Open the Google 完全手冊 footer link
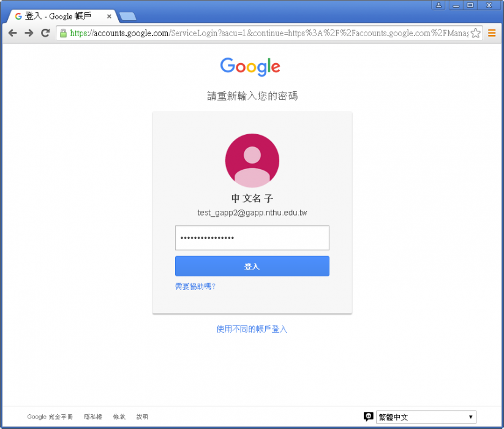 click(50, 417)
